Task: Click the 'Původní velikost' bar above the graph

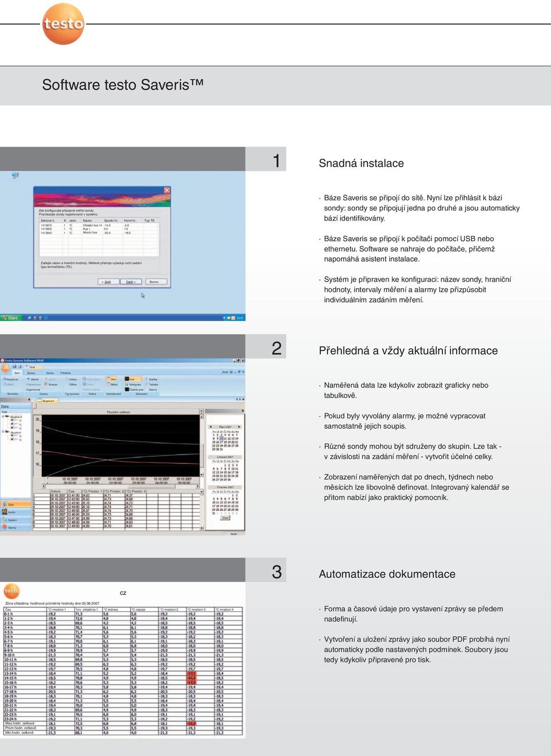Action: tap(118, 412)
